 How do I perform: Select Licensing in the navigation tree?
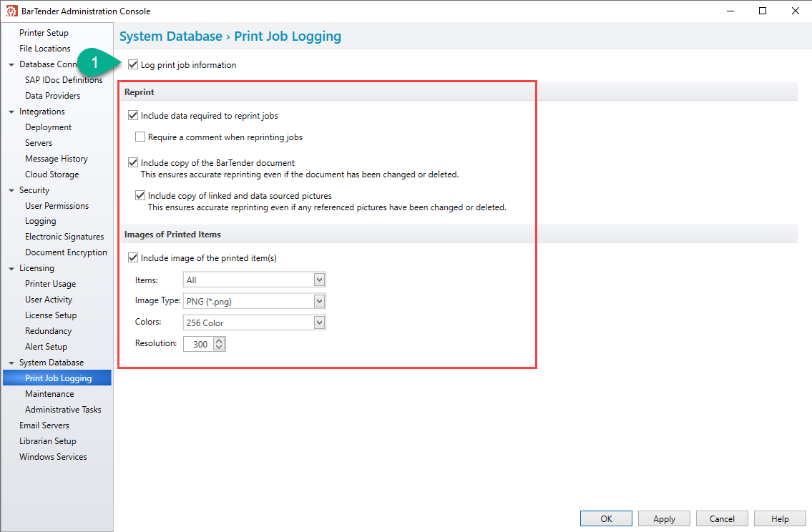(x=36, y=268)
